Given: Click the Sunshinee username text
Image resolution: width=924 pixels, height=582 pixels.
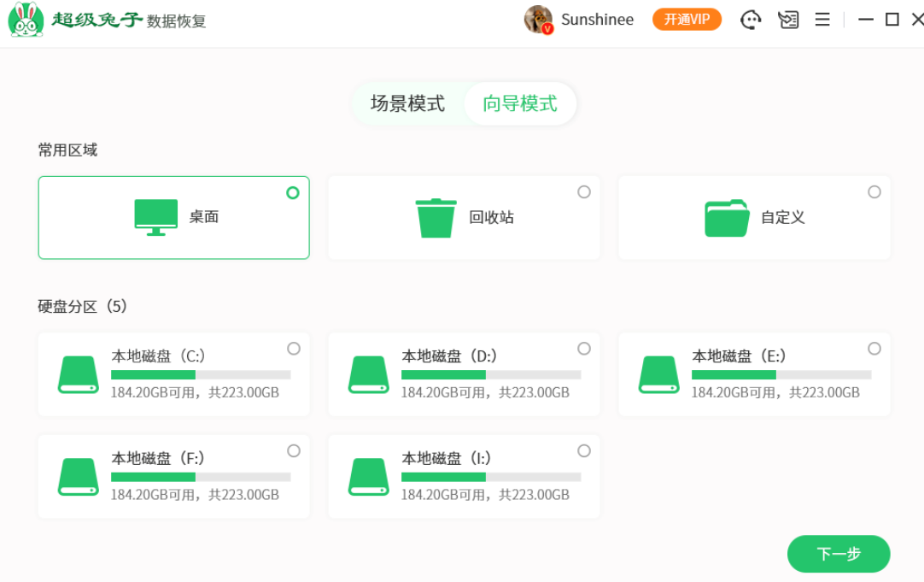Looking at the screenshot, I should pos(597,20).
